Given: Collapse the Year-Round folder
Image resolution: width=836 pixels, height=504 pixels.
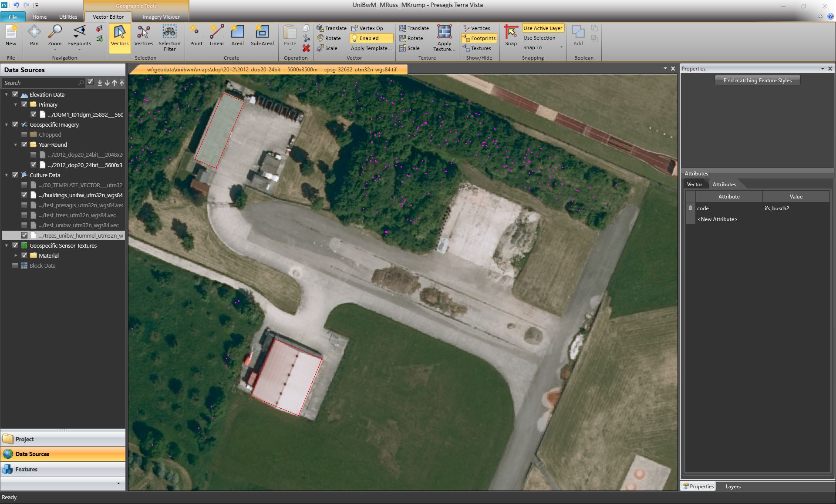Looking at the screenshot, I should (16, 144).
